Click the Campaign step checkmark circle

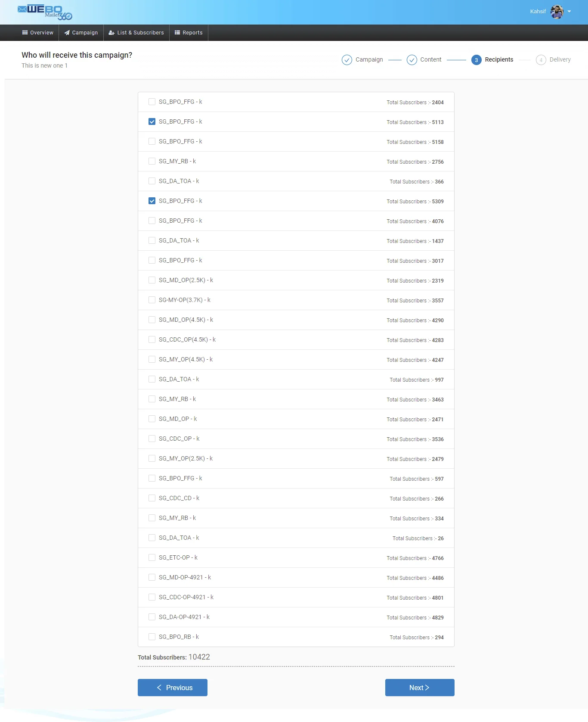tap(347, 60)
